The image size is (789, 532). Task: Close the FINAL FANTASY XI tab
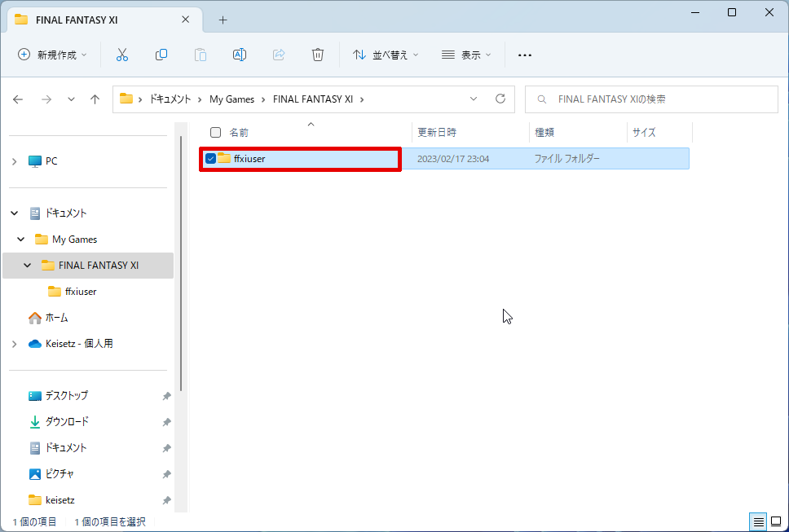coord(185,20)
